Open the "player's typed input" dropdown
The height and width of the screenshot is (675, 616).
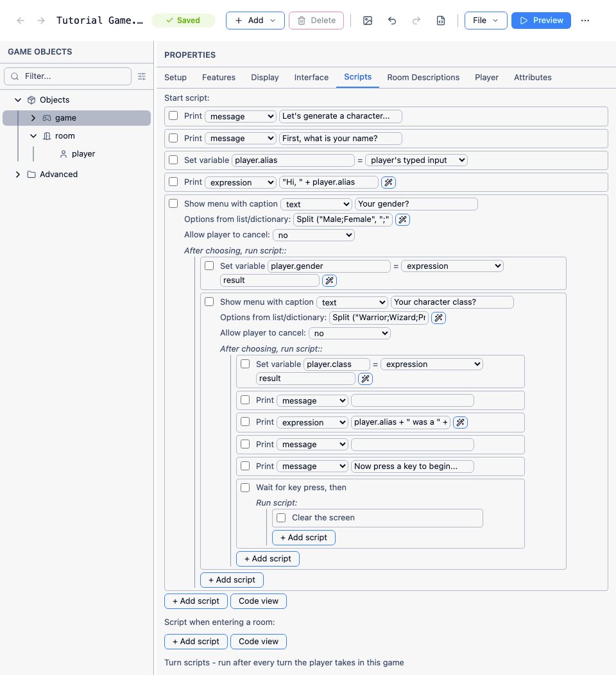pyautogui.click(x=416, y=160)
